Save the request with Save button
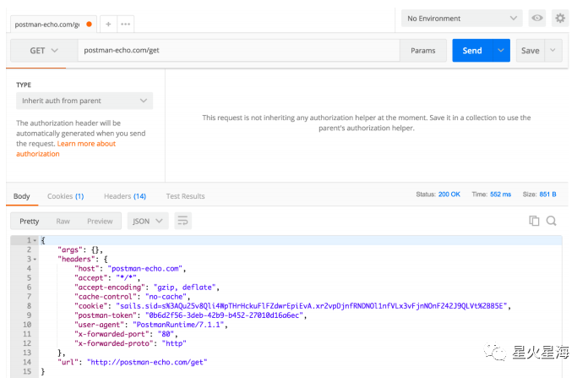 (531, 50)
